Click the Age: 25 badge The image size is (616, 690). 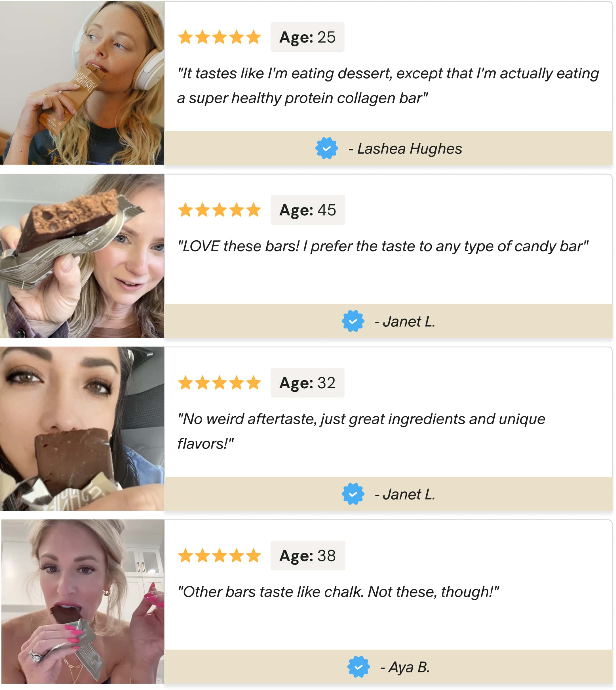coord(307,37)
